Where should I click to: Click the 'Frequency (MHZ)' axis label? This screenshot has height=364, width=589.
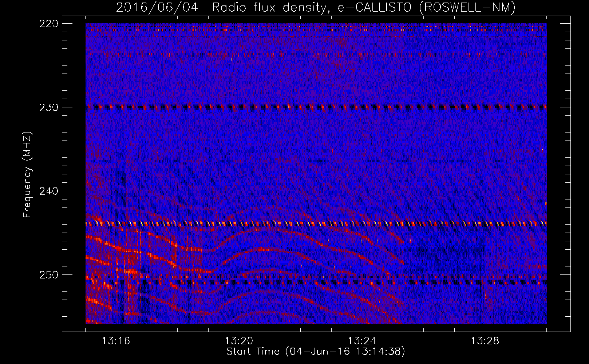[27, 175]
